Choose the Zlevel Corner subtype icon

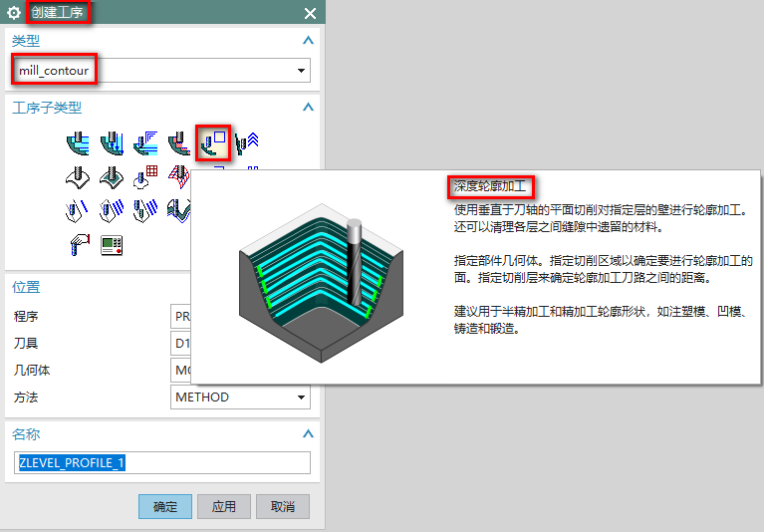246,144
